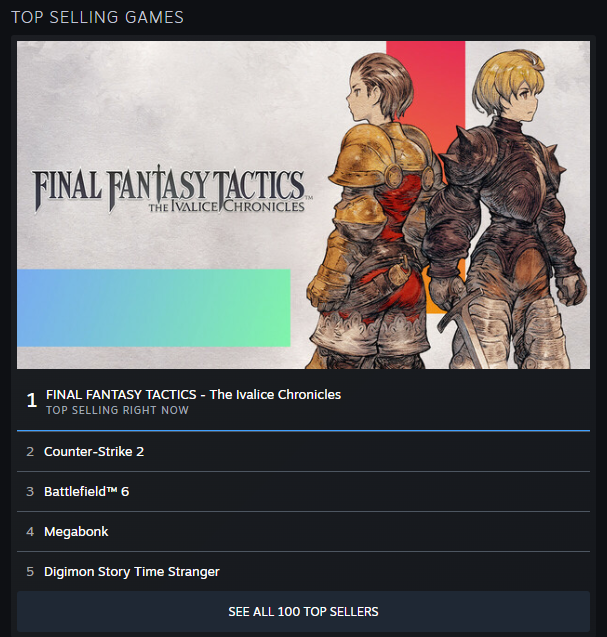The height and width of the screenshot is (637, 607).
Task: Click the TOP SELLING RIGHT NOW subtitle
Action: pyautogui.click(x=117, y=410)
